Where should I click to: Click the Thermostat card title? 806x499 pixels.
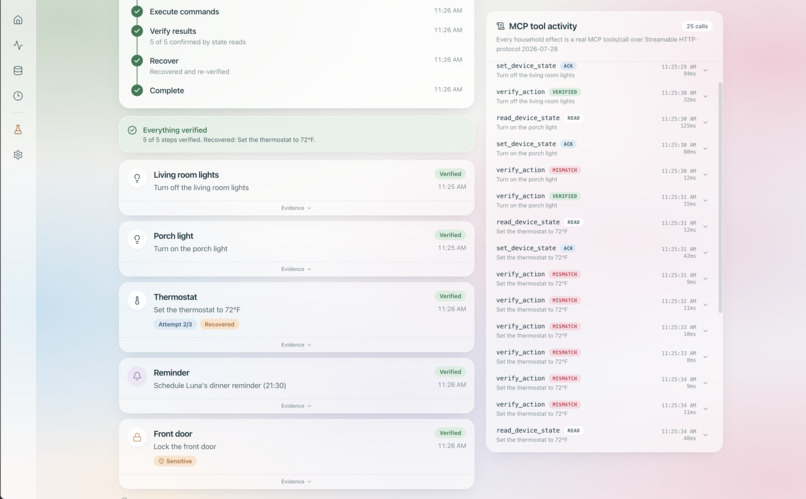175,297
